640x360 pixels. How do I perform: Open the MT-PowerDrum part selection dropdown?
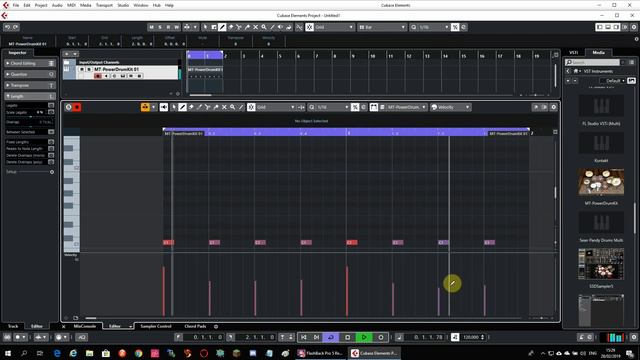pos(406,107)
